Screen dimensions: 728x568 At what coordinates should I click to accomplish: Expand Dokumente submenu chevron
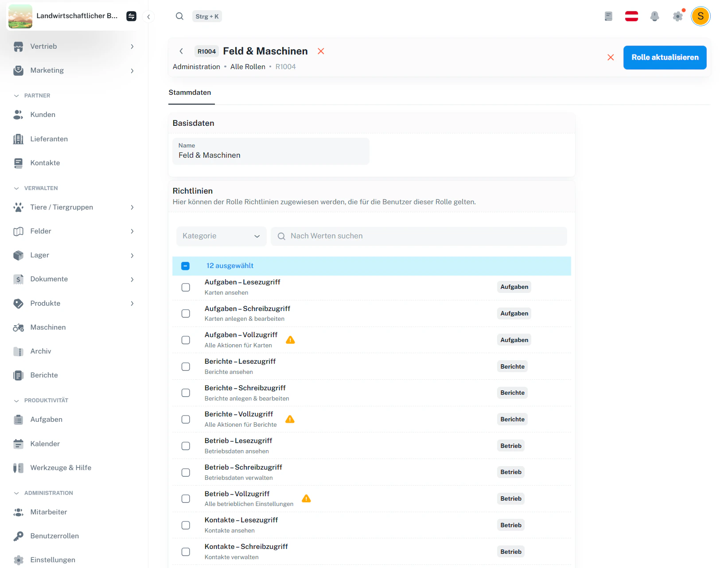pyautogui.click(x=132, y=280)
